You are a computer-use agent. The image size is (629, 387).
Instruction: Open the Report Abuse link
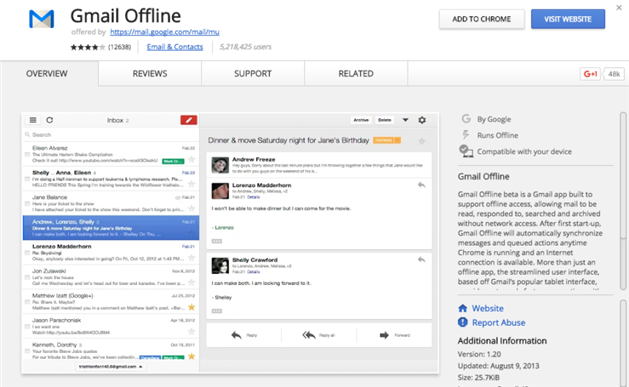[498, 322]
